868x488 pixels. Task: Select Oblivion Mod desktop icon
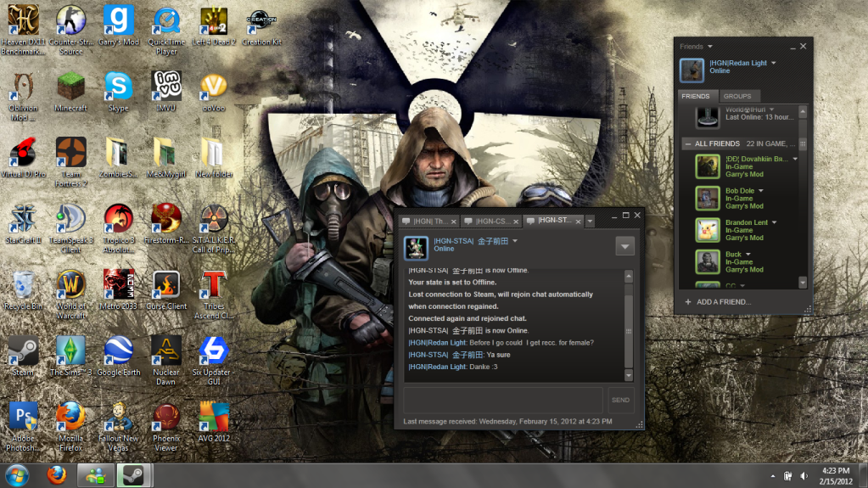pos(23,97)
